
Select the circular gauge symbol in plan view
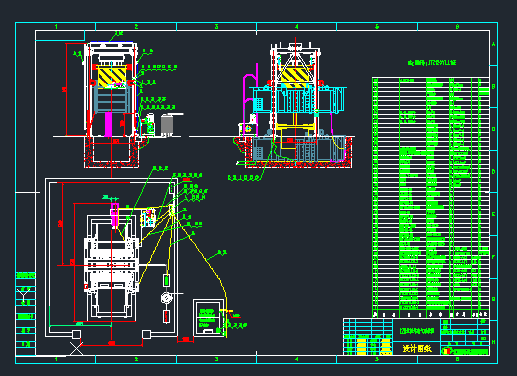(166, 298)
